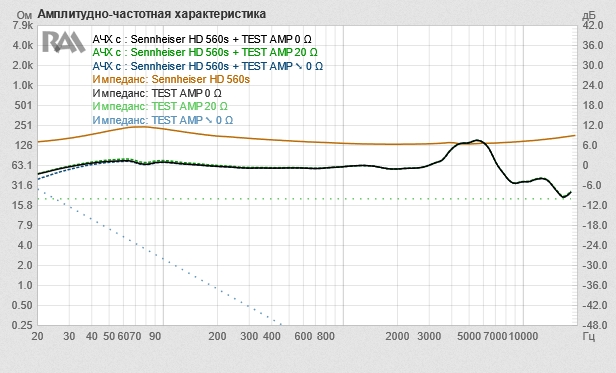Viewport: 616px width, 373px height.
Task: Click the "251" impedance axis value
Action: (x=24, y=125)
